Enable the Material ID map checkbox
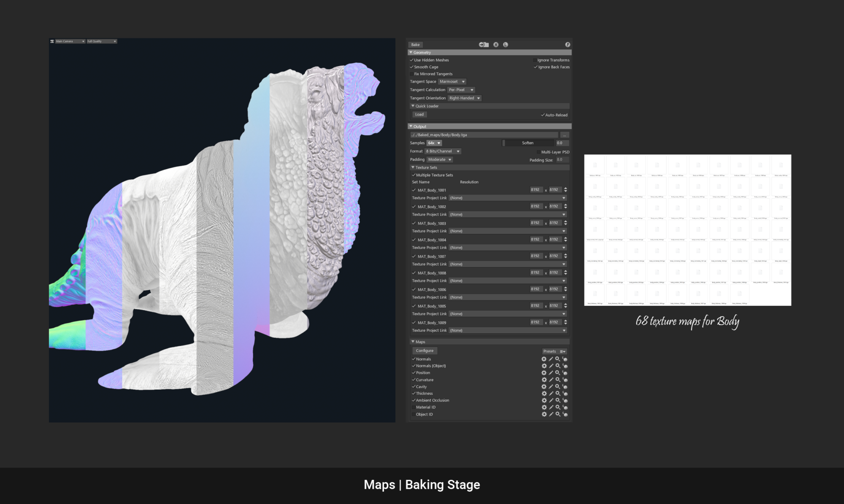844x504 pixels. click(414, 407)
